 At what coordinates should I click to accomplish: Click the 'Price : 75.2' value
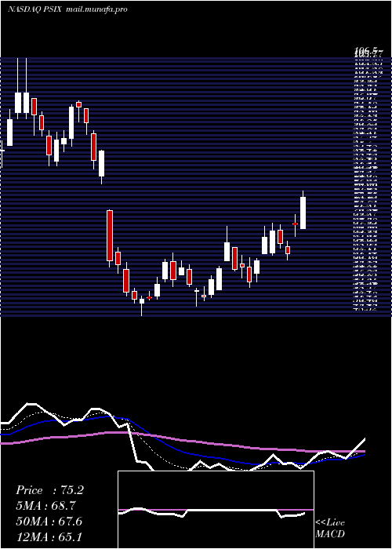(49, 490)
